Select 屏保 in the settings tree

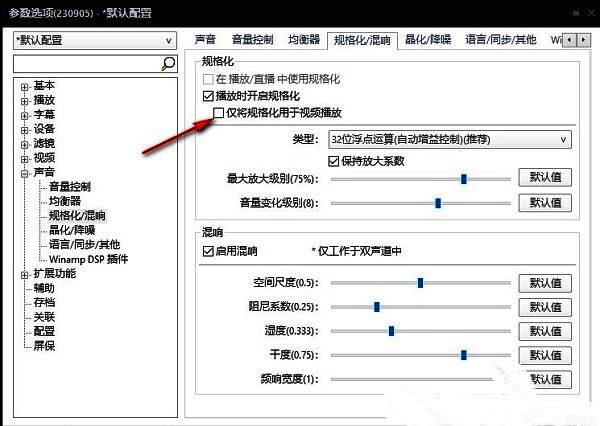(44, 346)
